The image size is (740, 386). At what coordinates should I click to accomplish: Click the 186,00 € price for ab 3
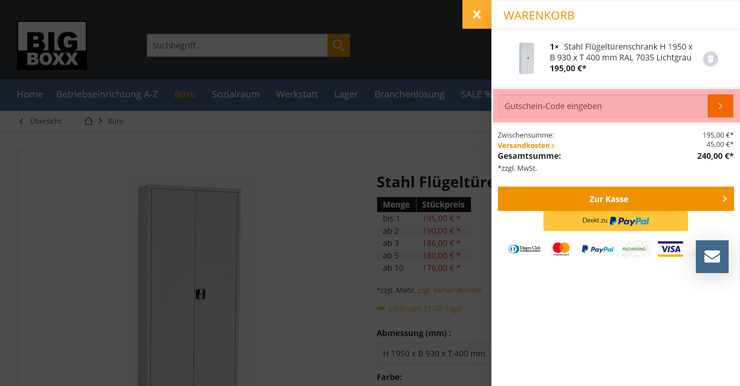pyautogui.click(x=441, y=243)
